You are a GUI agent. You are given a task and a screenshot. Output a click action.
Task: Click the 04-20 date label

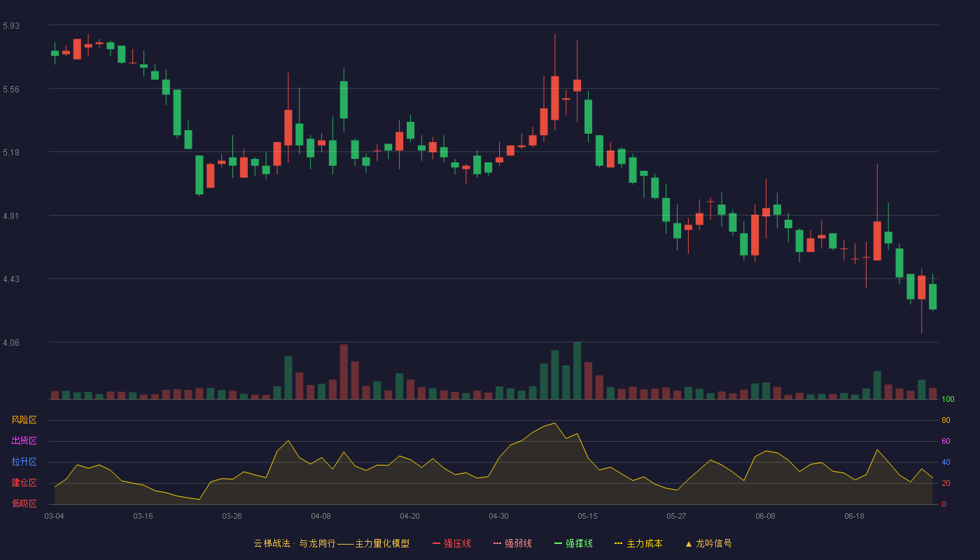[x=409, y=516]
